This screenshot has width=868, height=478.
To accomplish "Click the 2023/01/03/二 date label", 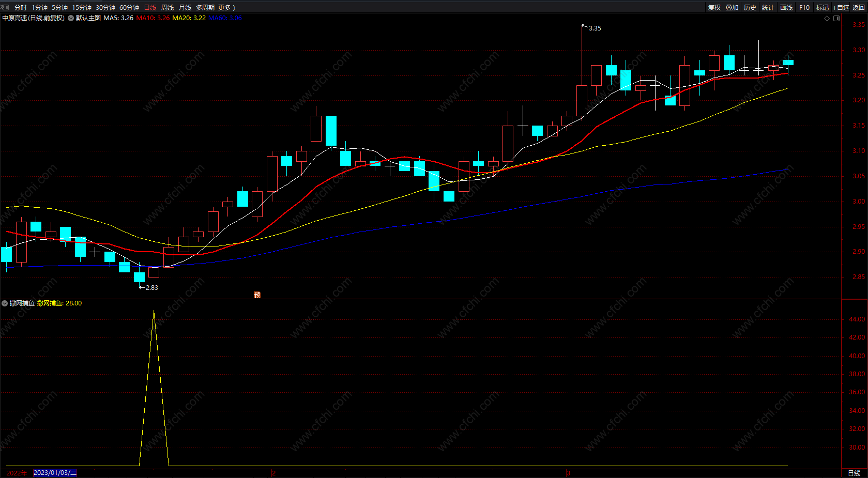I will 55,473.
